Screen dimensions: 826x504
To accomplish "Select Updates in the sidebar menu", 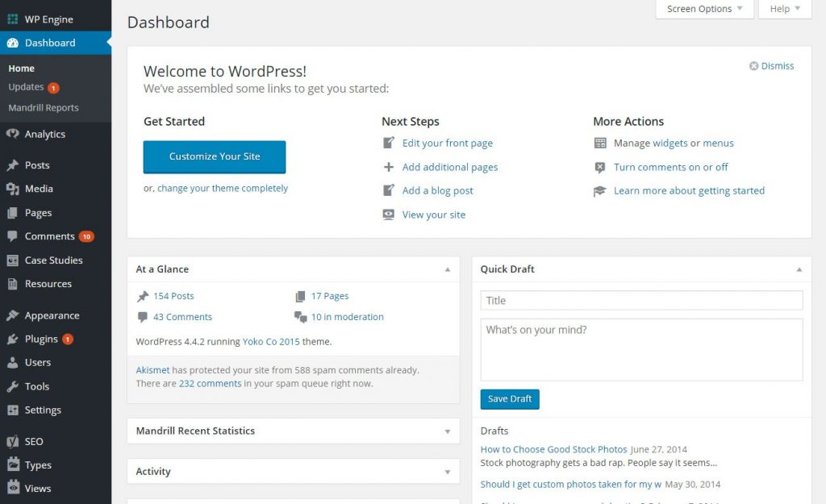I will pyautogui.click(x=27, y=87).
